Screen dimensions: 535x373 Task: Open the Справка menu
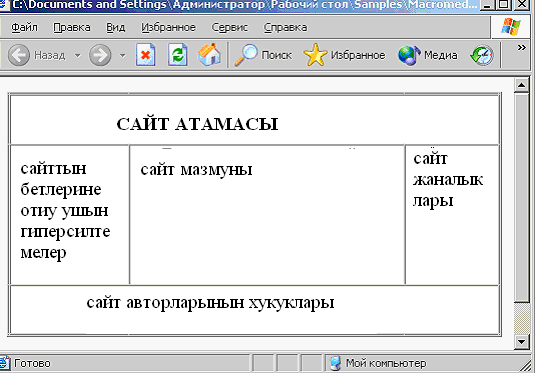tap(285, 27)
